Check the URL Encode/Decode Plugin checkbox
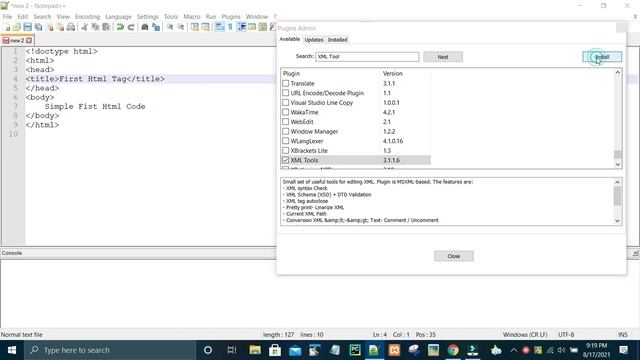This screenshot has width=640, height=360. pos(286,93)
